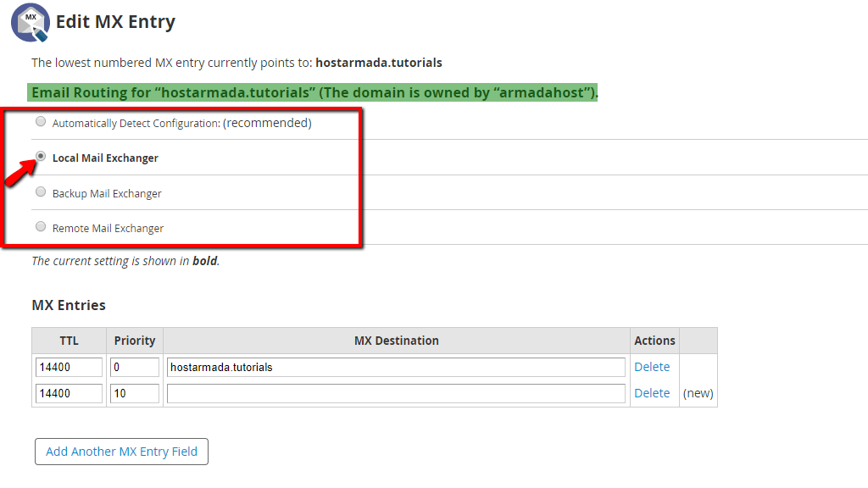Click the highlighted Email Routing heading
Screen dimensions: 868x488
click(314, 92)
